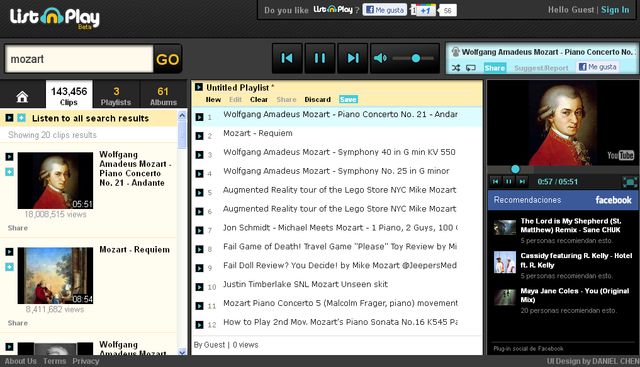Play playlist track 7 Jon Schmidt

199,230
